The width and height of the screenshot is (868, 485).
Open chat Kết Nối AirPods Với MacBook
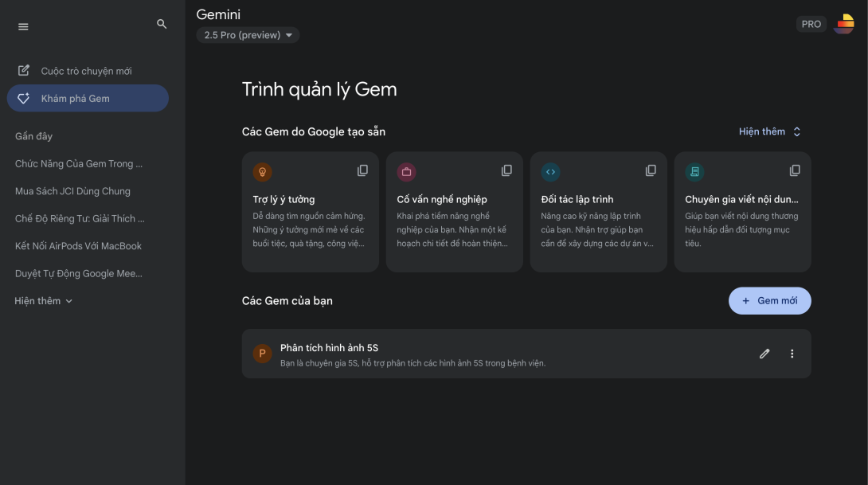tap(79, 246)
